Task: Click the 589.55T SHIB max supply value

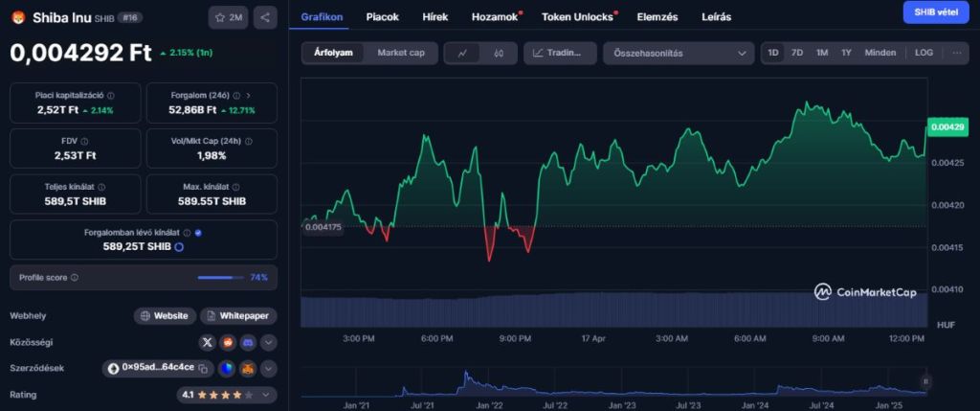Action: [x=212, y=201]
